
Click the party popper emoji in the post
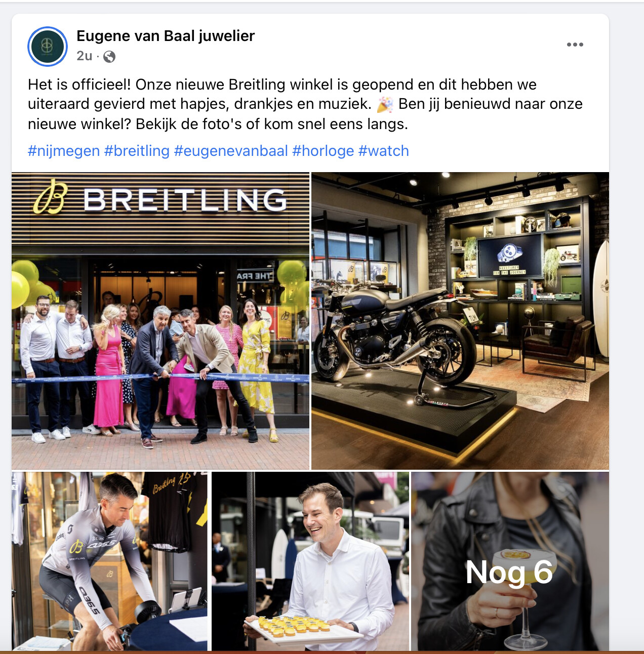tap(385, 104)
